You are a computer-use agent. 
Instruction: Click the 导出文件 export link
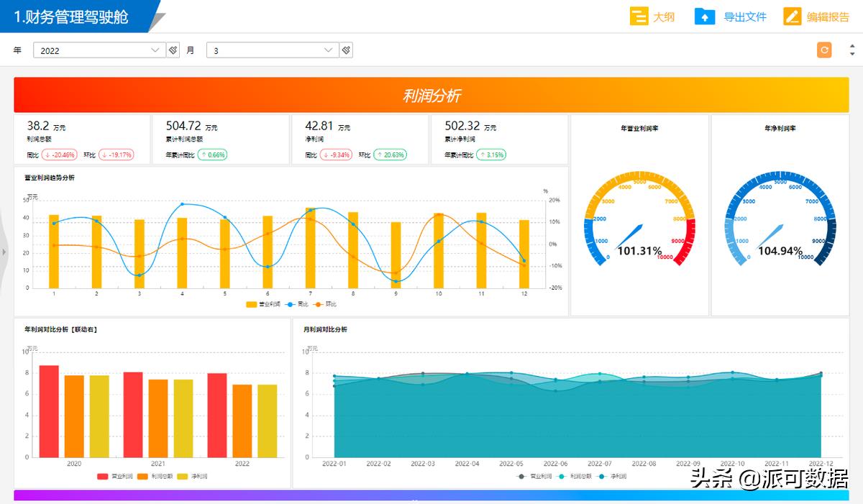[x=744, y=17]
